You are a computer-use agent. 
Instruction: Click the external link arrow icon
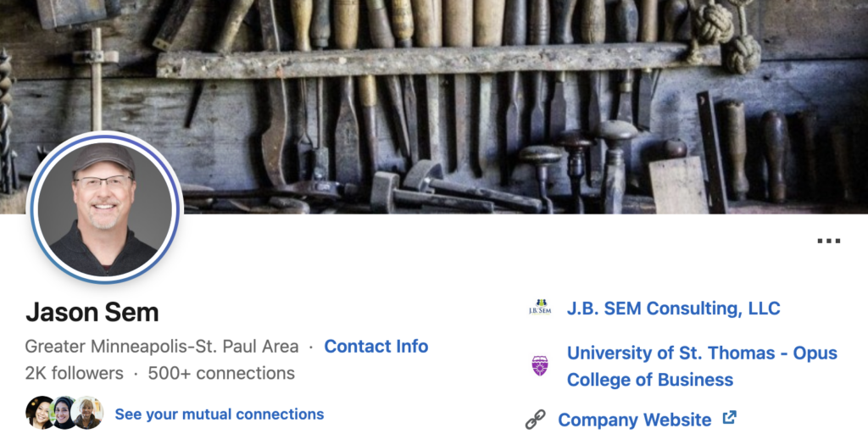(729, 418)
